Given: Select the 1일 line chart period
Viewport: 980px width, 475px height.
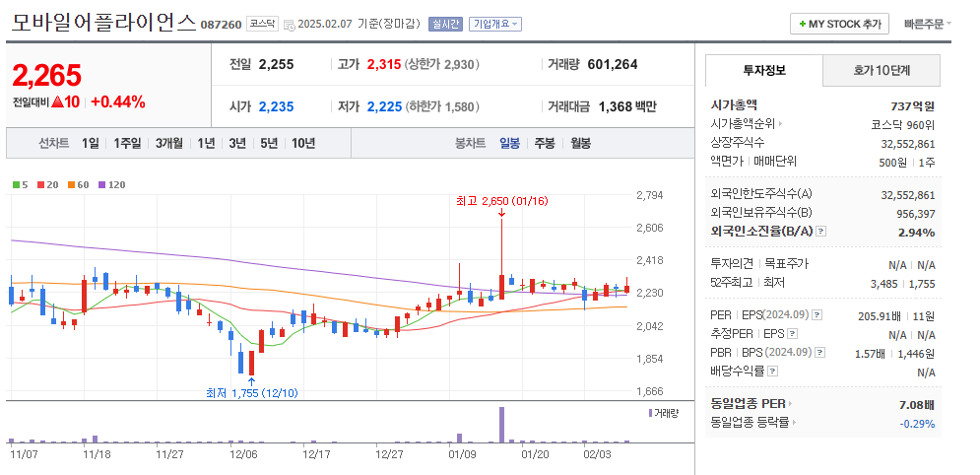Looking at the screenshot, I should click(x=90, y=143).
